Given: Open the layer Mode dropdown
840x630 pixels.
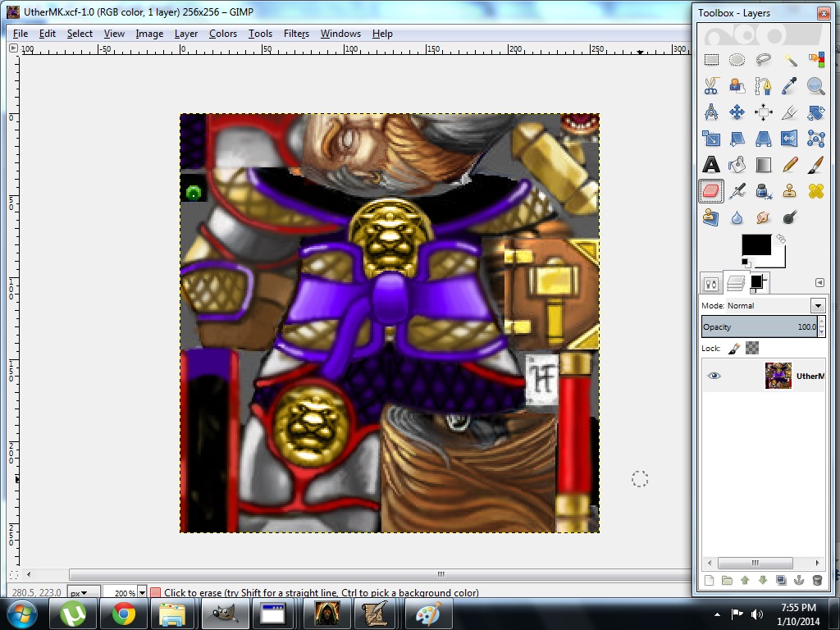Looking at the screenshot, I should pos(818,306).
